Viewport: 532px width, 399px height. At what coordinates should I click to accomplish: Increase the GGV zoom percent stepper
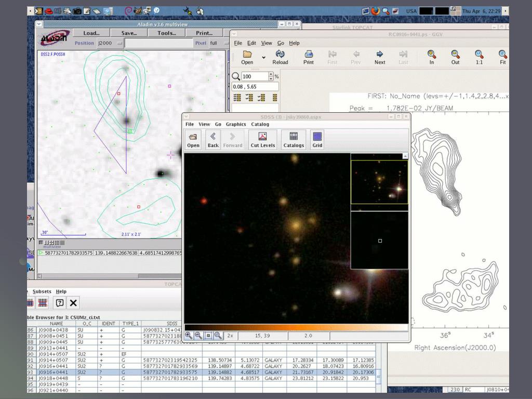(x=271, y=74)
